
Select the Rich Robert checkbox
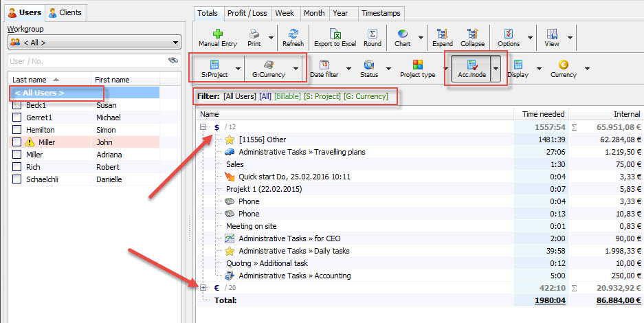pos(17,167)
